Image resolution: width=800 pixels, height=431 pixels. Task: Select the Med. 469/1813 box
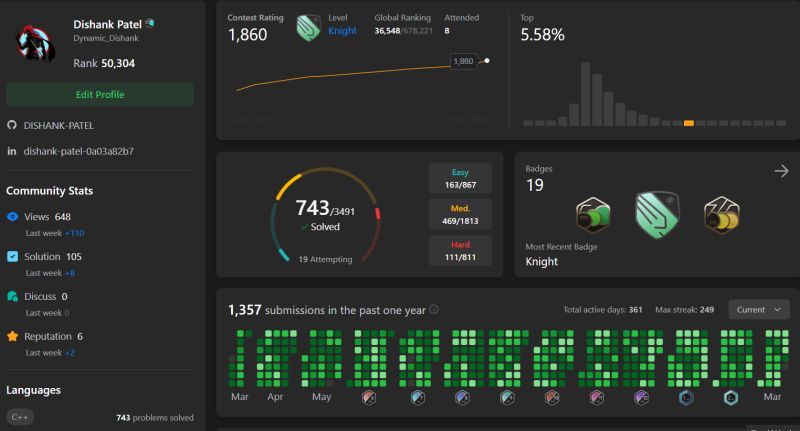point(460,214)
